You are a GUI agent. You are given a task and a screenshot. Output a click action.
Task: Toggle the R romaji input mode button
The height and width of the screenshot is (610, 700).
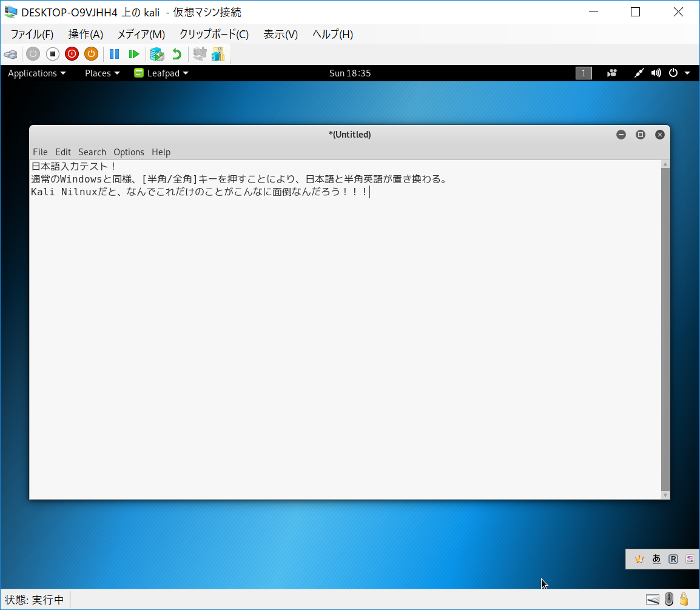673,559
